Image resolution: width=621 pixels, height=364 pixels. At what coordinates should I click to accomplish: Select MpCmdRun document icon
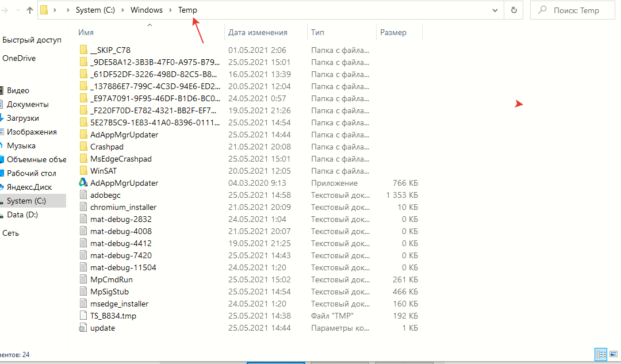(83, 279)
